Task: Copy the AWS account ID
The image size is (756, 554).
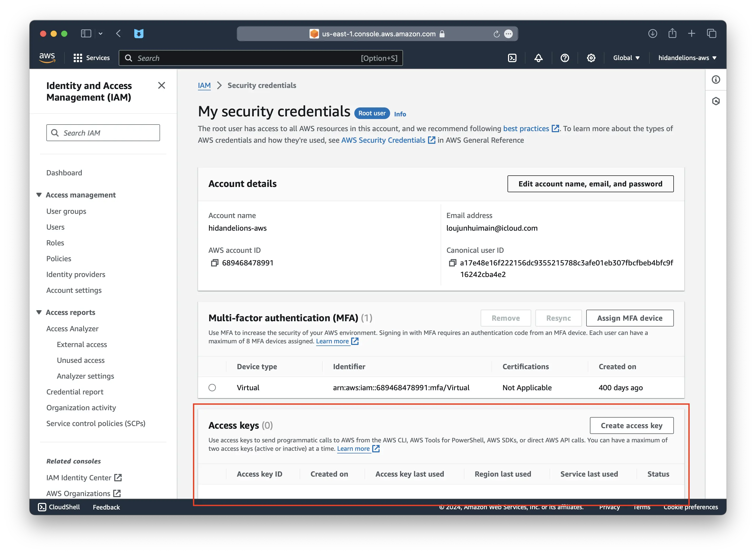Action: (x=214, y=263)
